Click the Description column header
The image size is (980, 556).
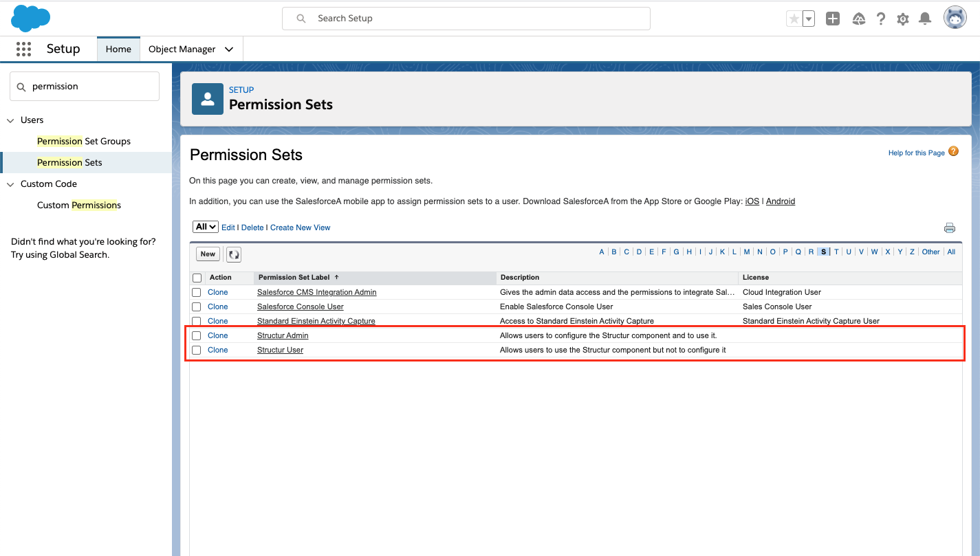tap(617, 278)
